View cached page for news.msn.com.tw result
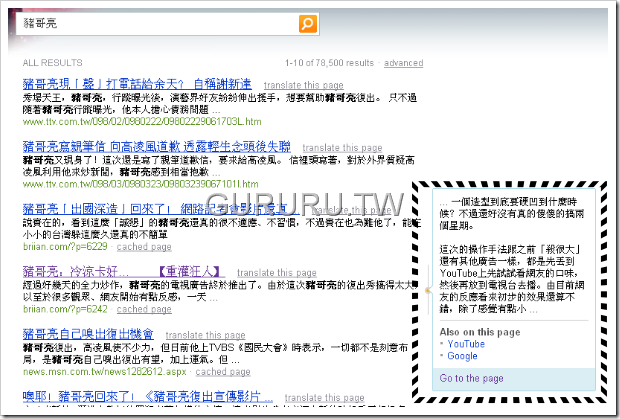 (x=223, y=372)
